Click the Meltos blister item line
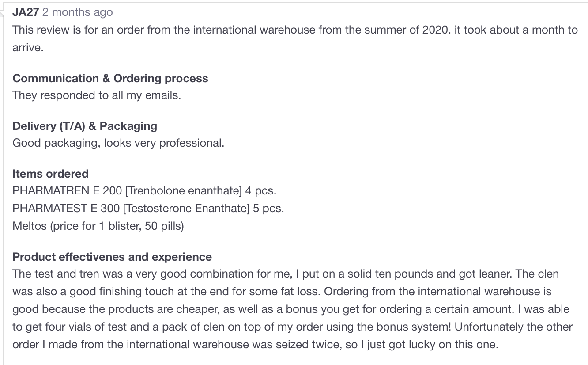 pos(98,226)
